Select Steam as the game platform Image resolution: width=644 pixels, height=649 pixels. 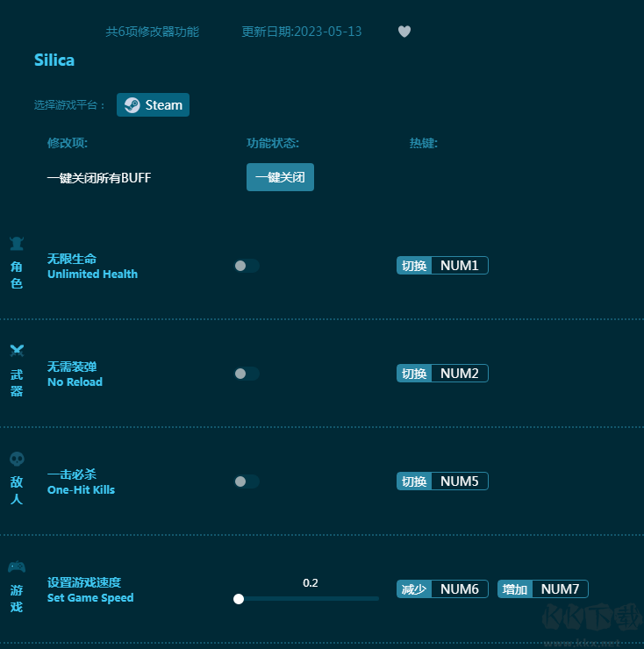pyautogui.click(x=154, y=105)
